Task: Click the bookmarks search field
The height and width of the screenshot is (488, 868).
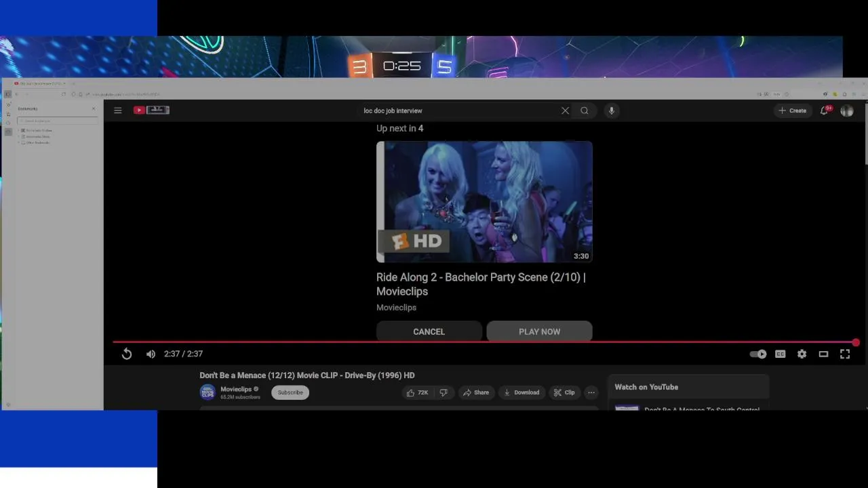Action: tap(57, 121)
